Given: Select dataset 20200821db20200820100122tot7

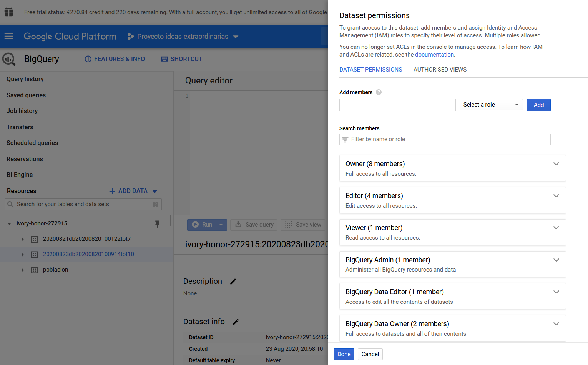Looking at the screenshot, I should [x=87, y=239].
